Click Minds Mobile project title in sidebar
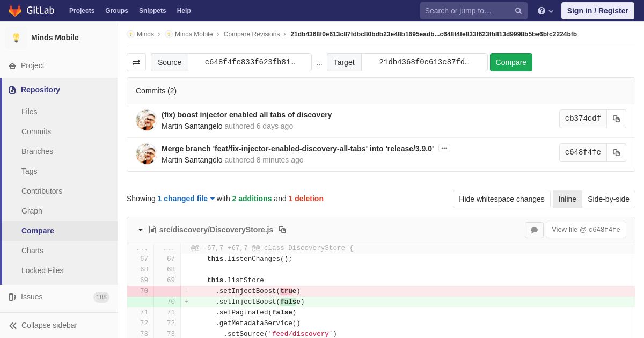The width and height of the screenshot is (644, 338). (x=55, y=38)
